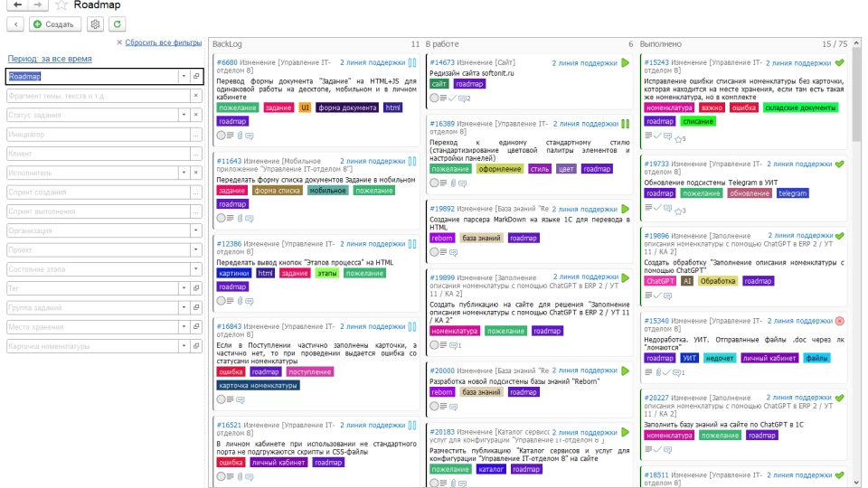Click the star rating icon on task #15243

[x=678, y=138]
